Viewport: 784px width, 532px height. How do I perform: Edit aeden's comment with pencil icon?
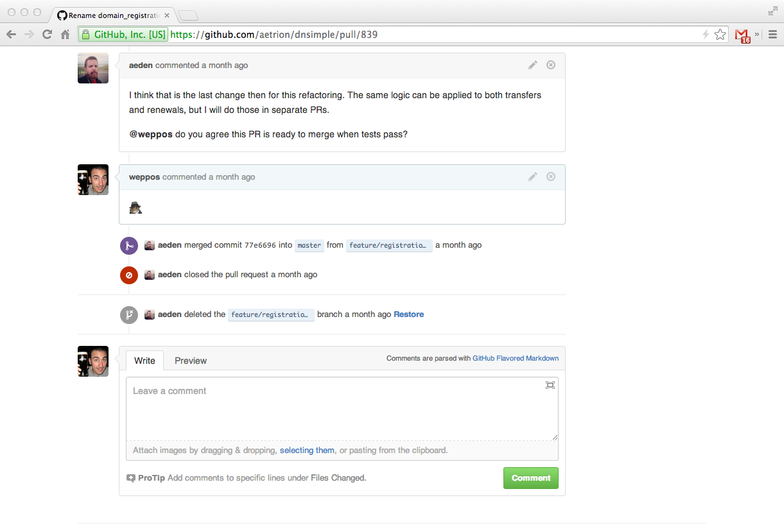pyautogui.click(x=532, y=65)
